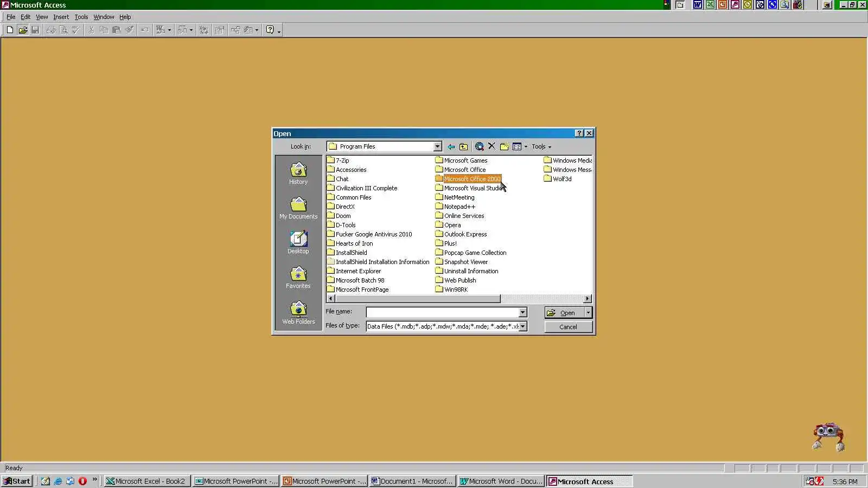Click the Open button in dialog
The height and width of the screenshot is (488, 868).
[x=564, y=313]
